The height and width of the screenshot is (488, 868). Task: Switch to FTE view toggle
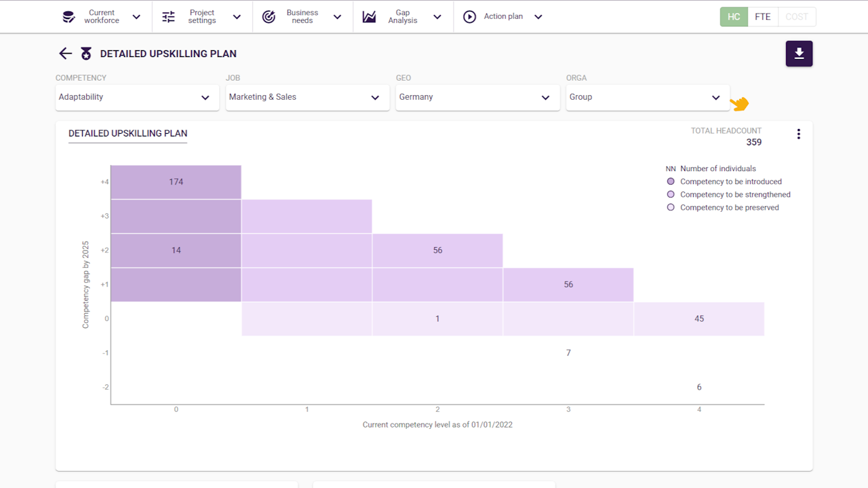(763, 17)
